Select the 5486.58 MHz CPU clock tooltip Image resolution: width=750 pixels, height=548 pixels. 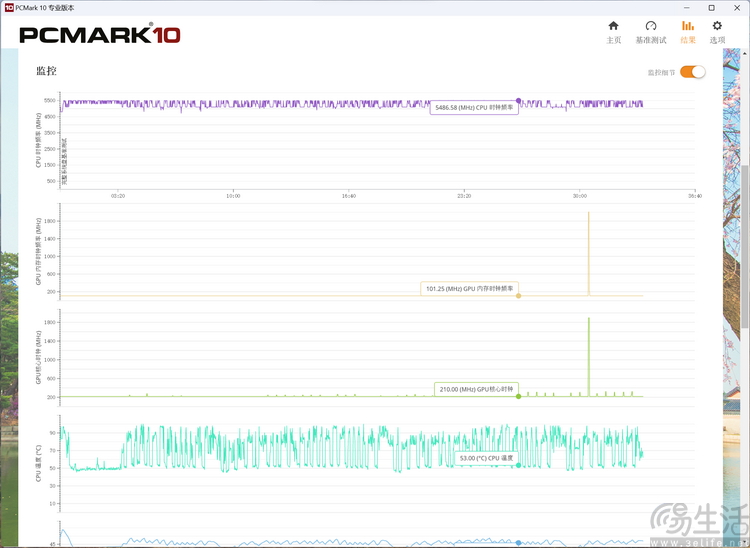pos(474,108)
